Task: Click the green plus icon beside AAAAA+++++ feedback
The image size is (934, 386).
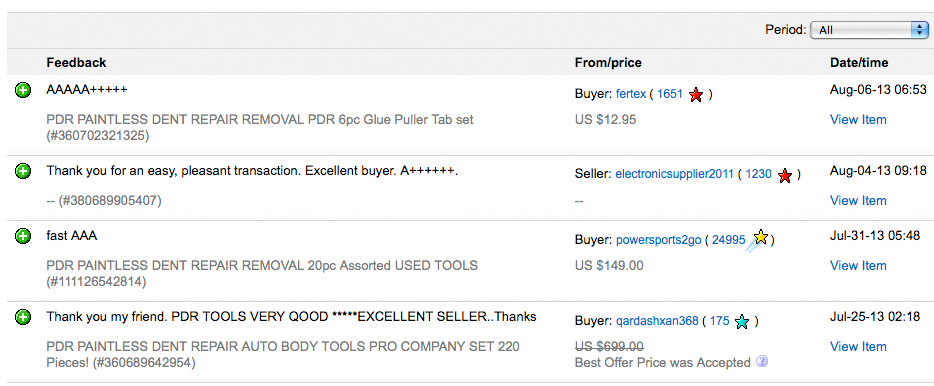Action: (x=23, y=91)
